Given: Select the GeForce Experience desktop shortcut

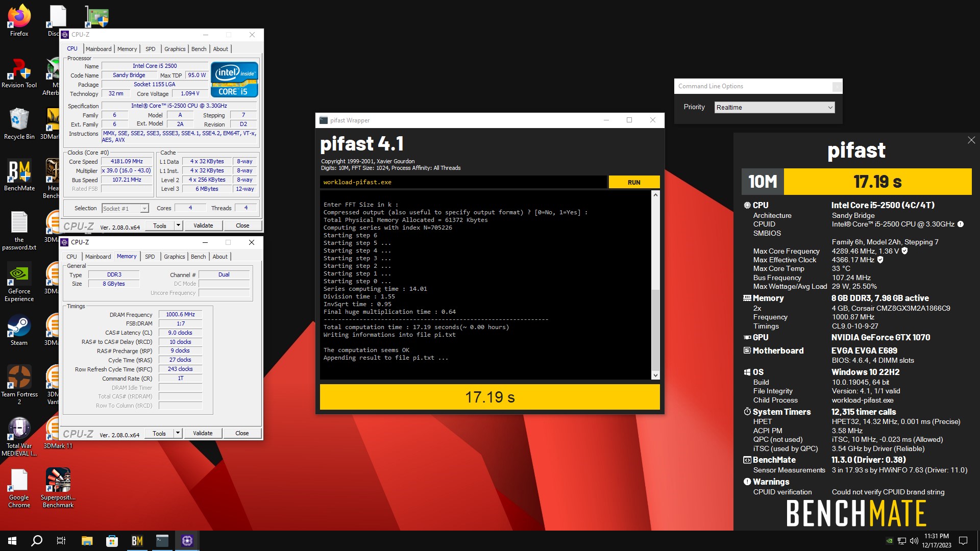Looking at the screenshot, I should pos(19,282).
